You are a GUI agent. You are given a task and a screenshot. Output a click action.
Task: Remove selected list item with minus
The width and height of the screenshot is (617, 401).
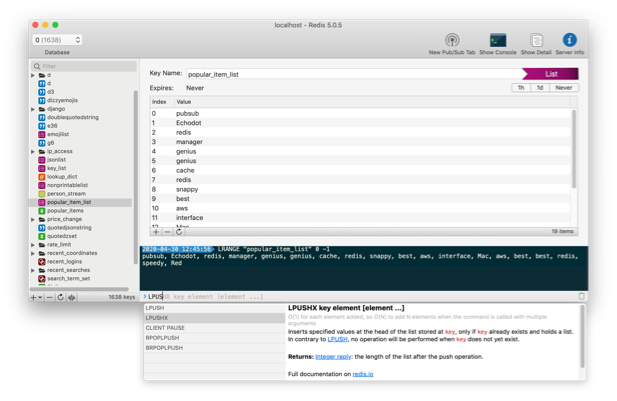click(x=167, y=232)
